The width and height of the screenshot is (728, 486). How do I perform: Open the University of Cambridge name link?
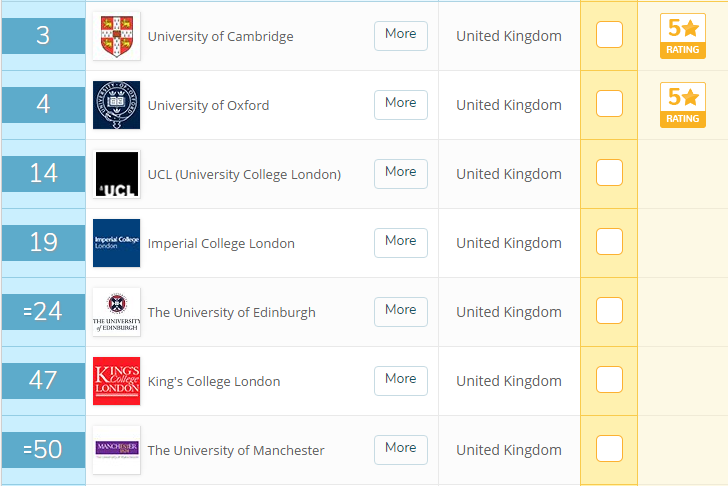pyautogui.click(x=220, y=36)
